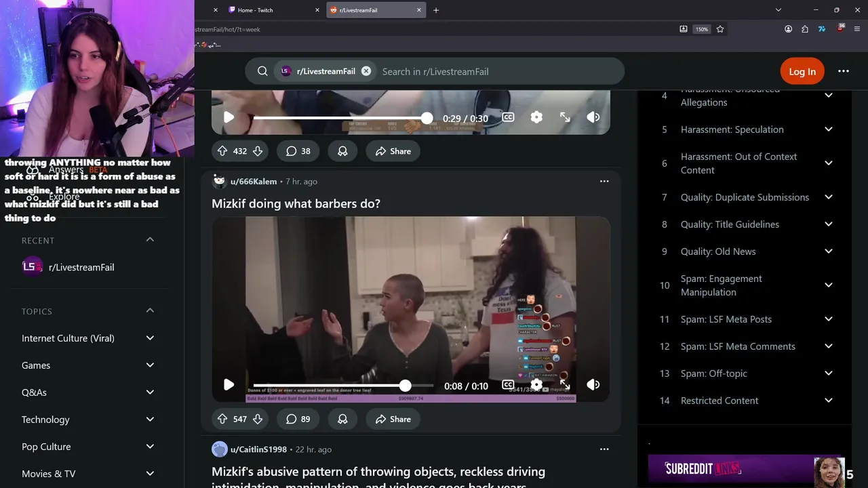Open settings gear on top video
Image resolution: width=868 pixels, height=488 pixels.
pyautogui.click(x=536, y=117)
